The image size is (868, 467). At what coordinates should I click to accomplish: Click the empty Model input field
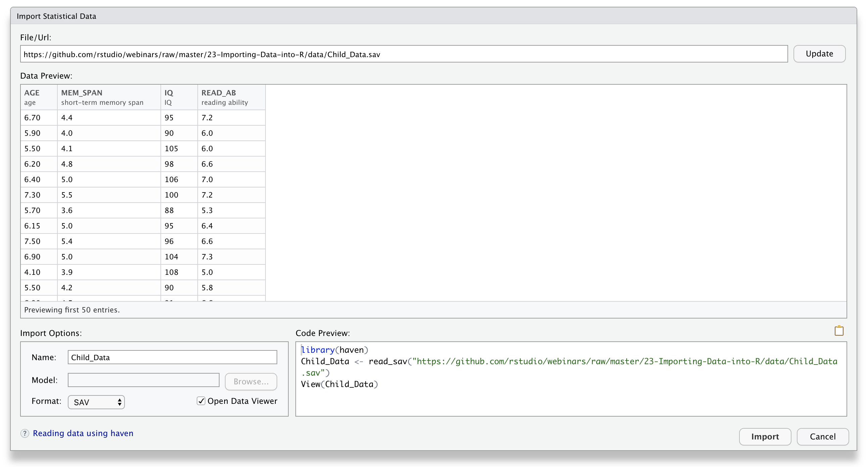click(144, 380)
